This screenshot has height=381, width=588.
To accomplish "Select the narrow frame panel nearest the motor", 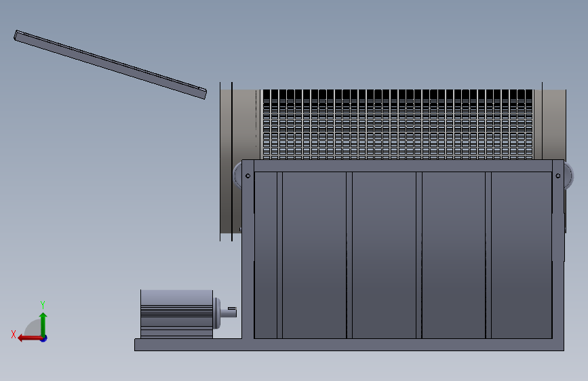I will [265, 255].
